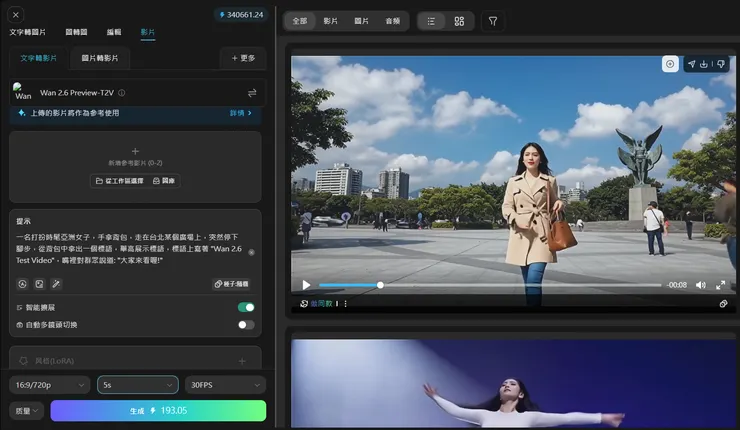The image size is (740, 430).
Task: Open the 詳情 link in the reference notice
Action: [x=240, y=113]
